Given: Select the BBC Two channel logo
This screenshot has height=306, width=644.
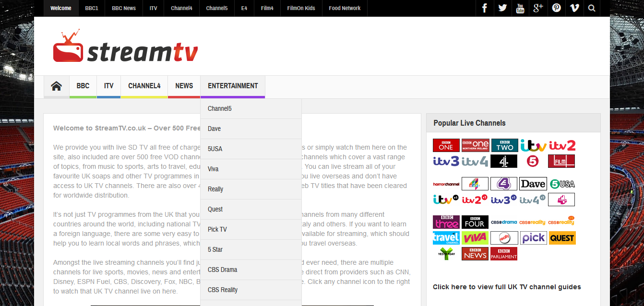Looking at the screenshot, I should 504,145.
